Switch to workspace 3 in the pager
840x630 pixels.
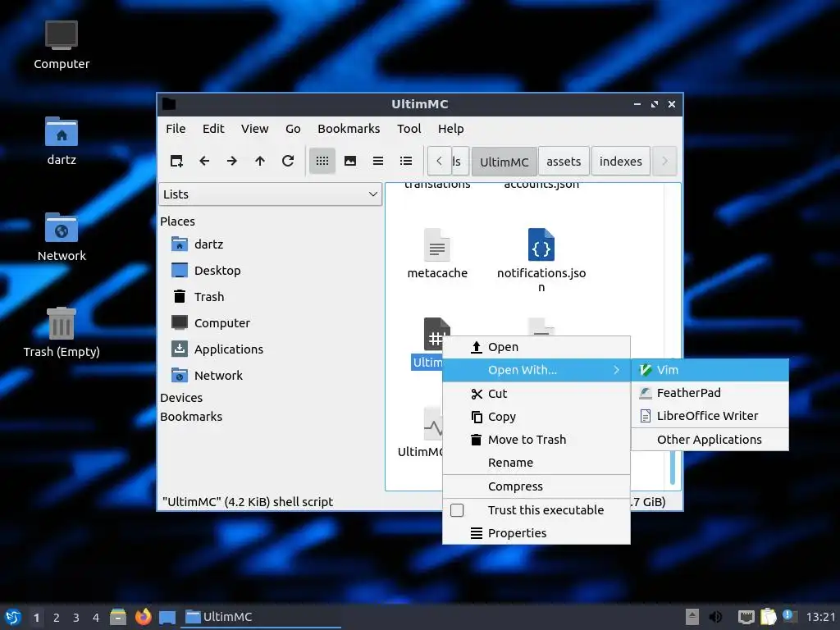(x=76, y=618)
